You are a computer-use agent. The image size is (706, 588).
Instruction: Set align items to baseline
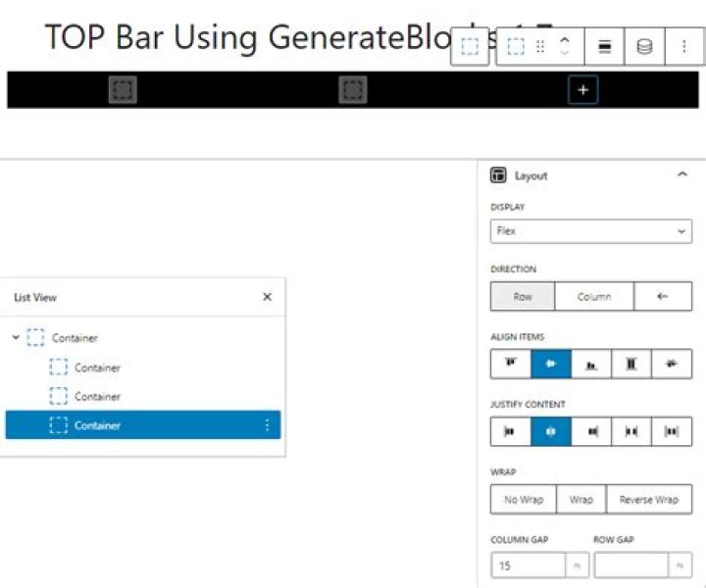[672, 364]
